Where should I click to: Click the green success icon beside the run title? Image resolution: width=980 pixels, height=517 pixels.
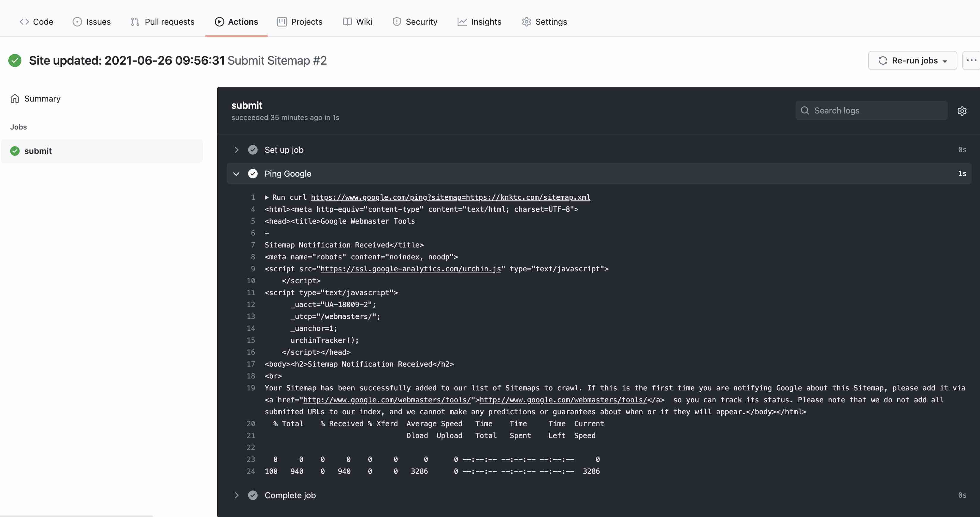point(15,60)
